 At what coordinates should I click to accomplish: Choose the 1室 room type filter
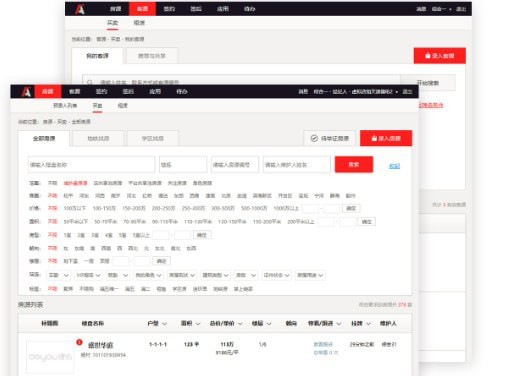point(67,235)
